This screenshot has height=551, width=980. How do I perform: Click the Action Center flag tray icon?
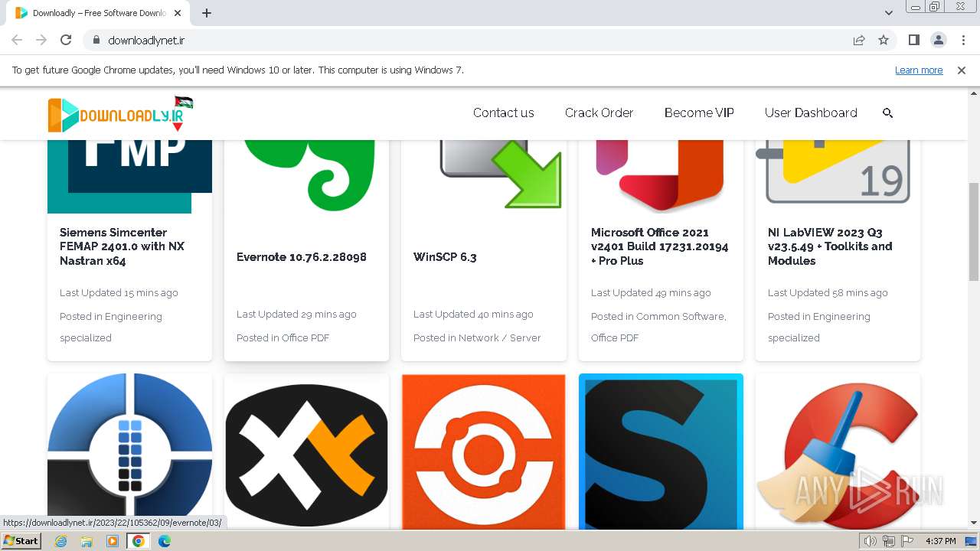[x=907, y=541]
